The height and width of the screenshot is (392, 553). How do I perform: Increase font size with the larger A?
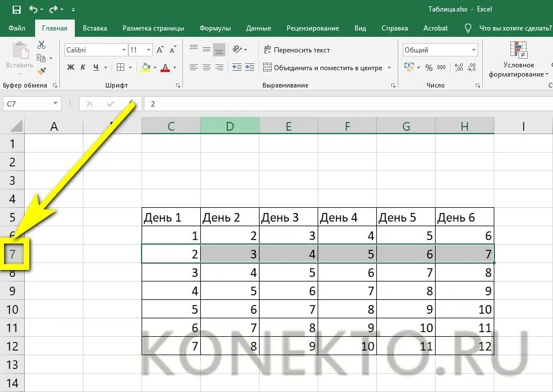click(160, 50)
